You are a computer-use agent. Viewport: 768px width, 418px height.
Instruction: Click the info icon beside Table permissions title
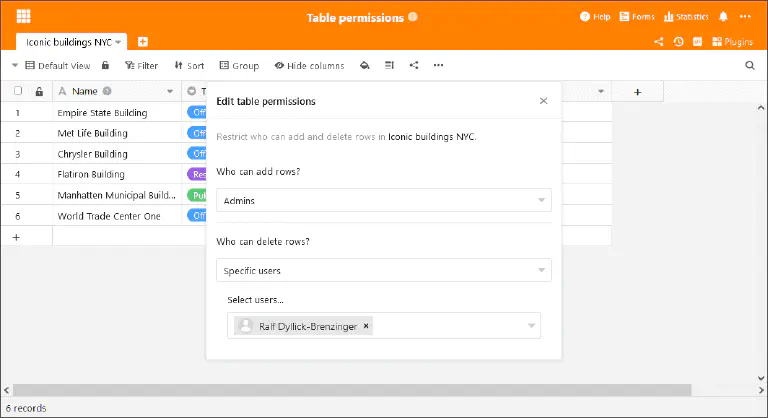coord(413,17)
